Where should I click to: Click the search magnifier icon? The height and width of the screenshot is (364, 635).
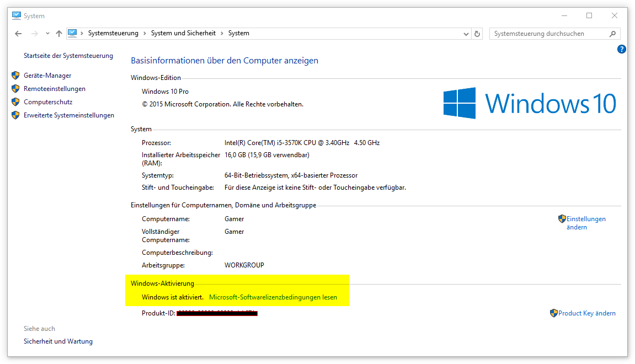point(613,34)
